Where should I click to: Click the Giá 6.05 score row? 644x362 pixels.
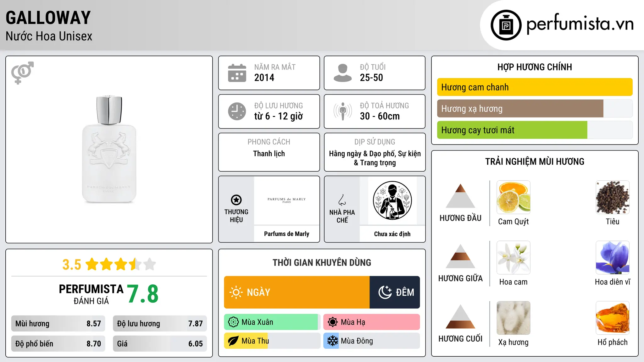[160, 344]
